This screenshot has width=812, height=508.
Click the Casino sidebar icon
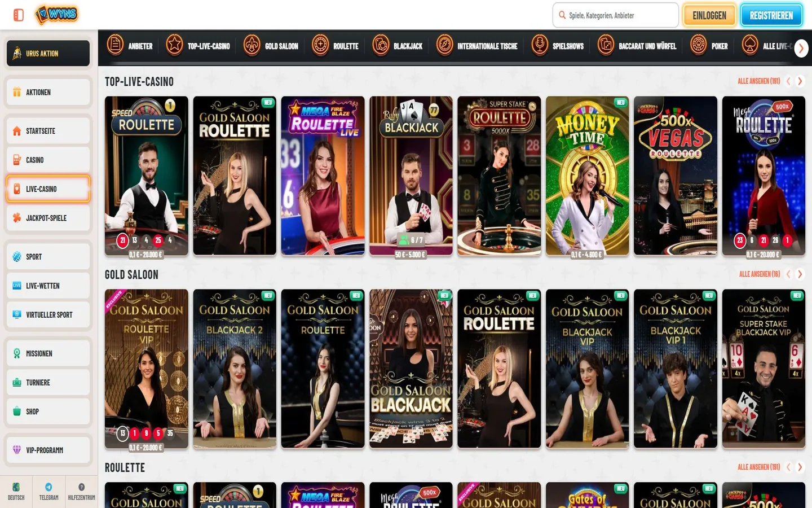point(17,160)
